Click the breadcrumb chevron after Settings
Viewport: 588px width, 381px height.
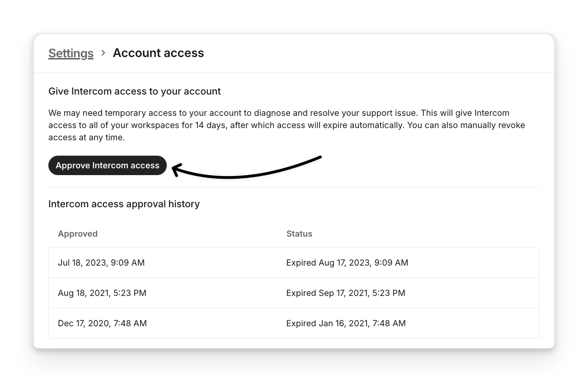(103, 53)
